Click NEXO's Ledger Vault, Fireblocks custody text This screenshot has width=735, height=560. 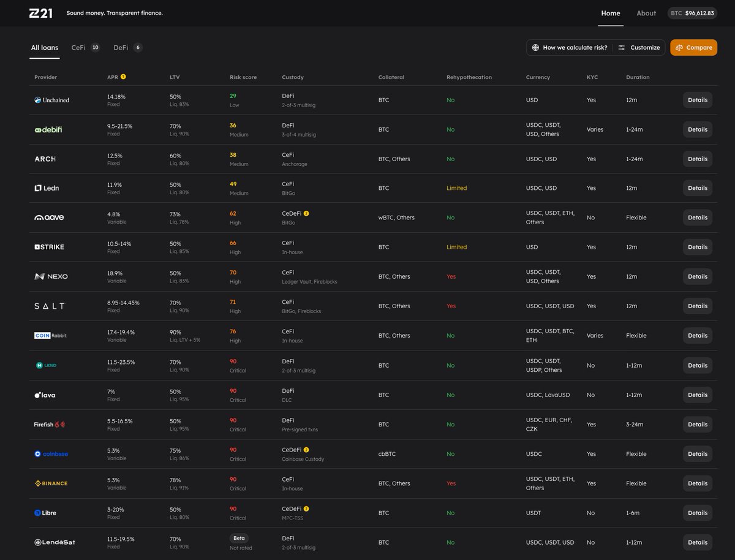click(x=309, y=282)
